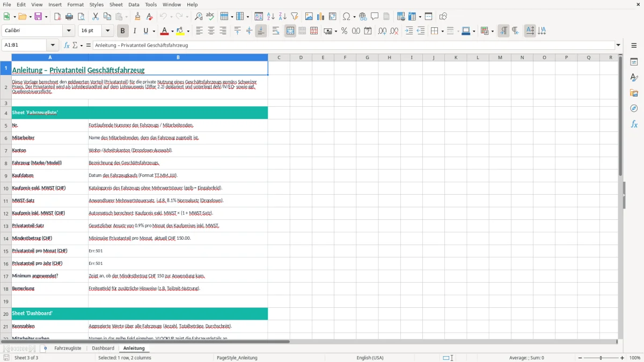Click the Insert Hyperlink icon
The width and height of the screenshot is (644, 362).
[x=363, y=17]
